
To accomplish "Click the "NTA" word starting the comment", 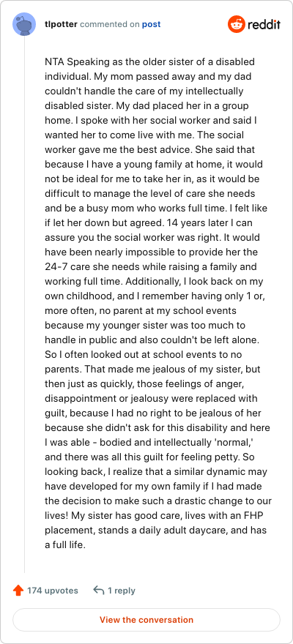I will click(x=54, y=62).
